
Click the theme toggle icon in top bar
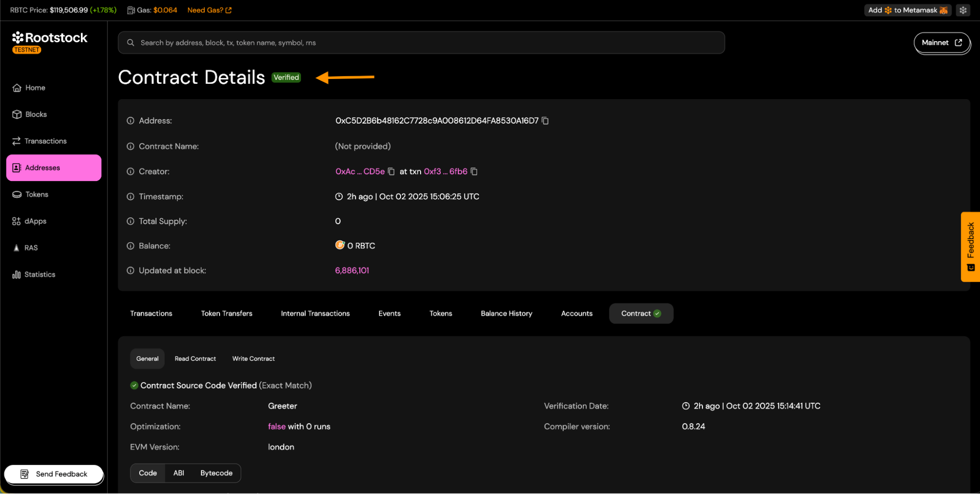963,10
